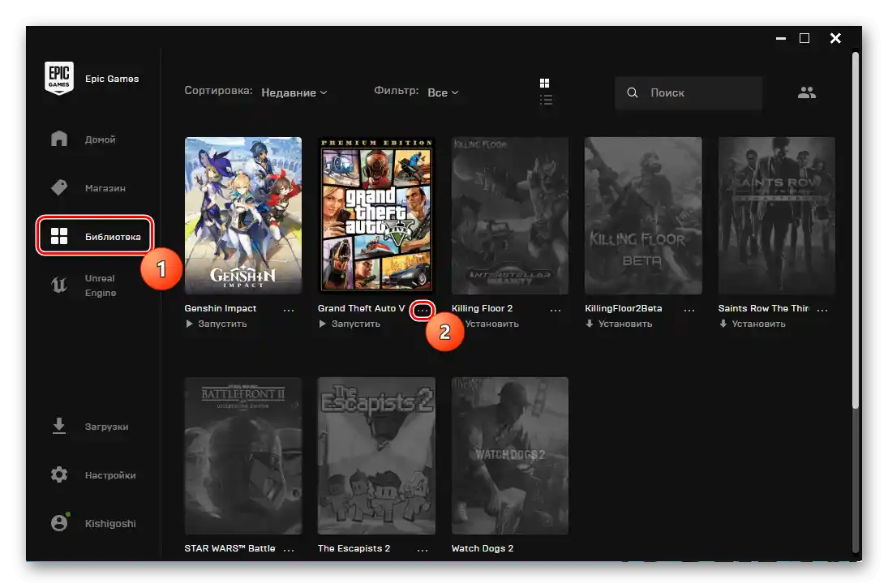
Task: Click the Killing Floor 2 title text
Action: (482, 308)
